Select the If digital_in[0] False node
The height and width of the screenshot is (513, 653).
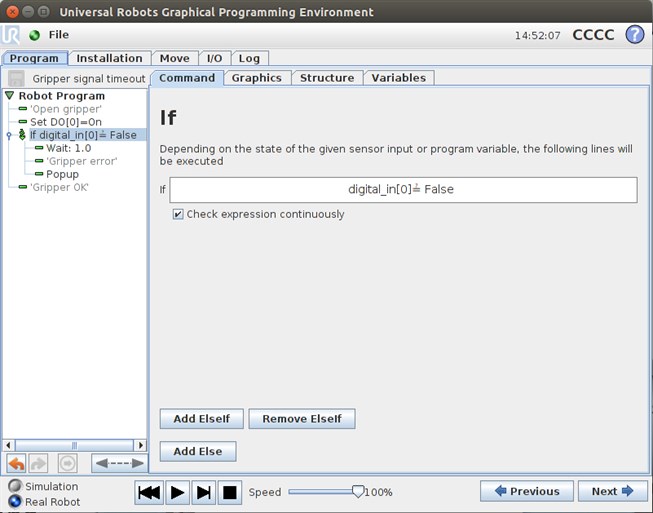[83, 135]
